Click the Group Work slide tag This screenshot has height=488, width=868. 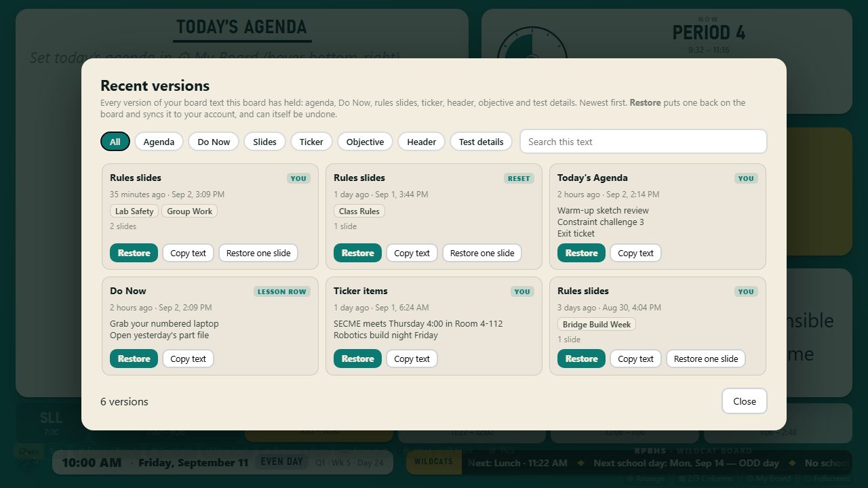pos(189,211)
